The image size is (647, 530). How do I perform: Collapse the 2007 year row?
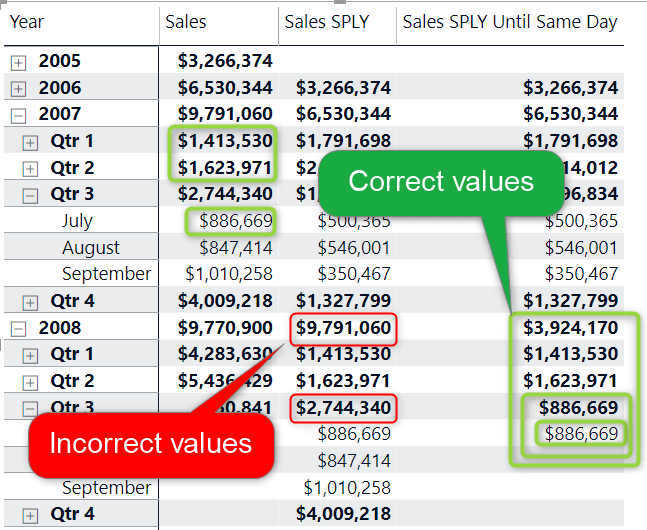point(18,115)
